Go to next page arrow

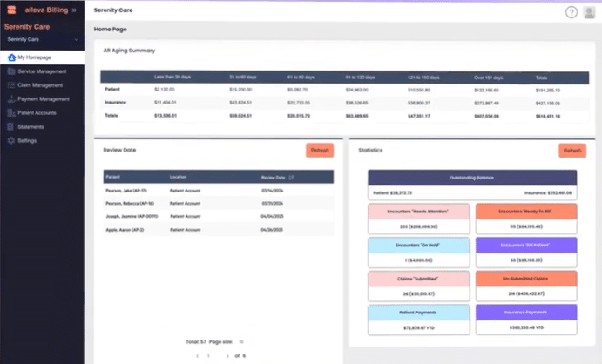point(227,356)
